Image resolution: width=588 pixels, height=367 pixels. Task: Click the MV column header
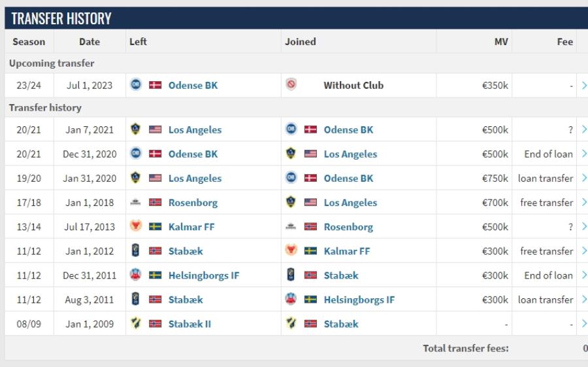click(x=501, y=42)
